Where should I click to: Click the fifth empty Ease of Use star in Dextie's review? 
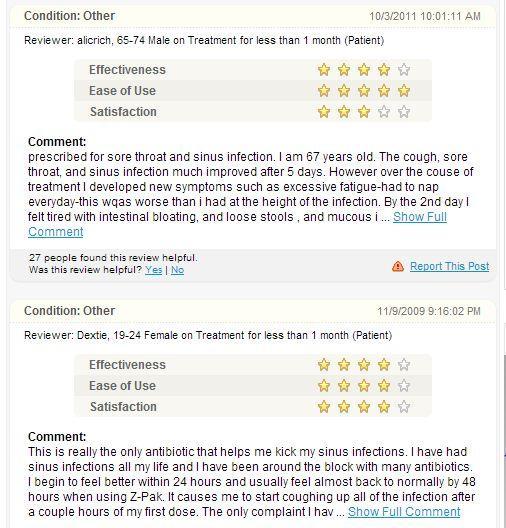[x=404, y=386]
